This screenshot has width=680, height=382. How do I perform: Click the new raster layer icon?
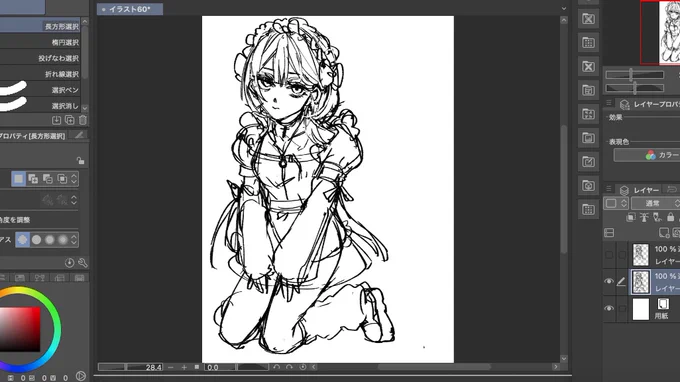[x=664, y=233]
